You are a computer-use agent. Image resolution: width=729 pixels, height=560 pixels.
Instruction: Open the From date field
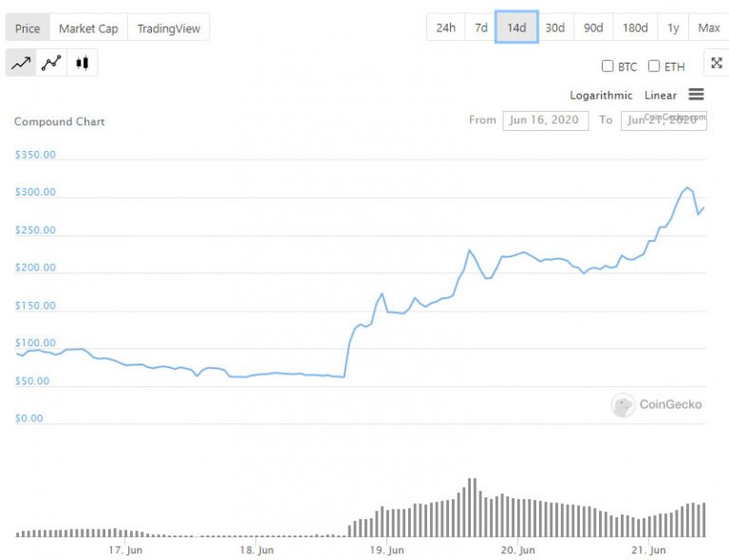[546, 121]
